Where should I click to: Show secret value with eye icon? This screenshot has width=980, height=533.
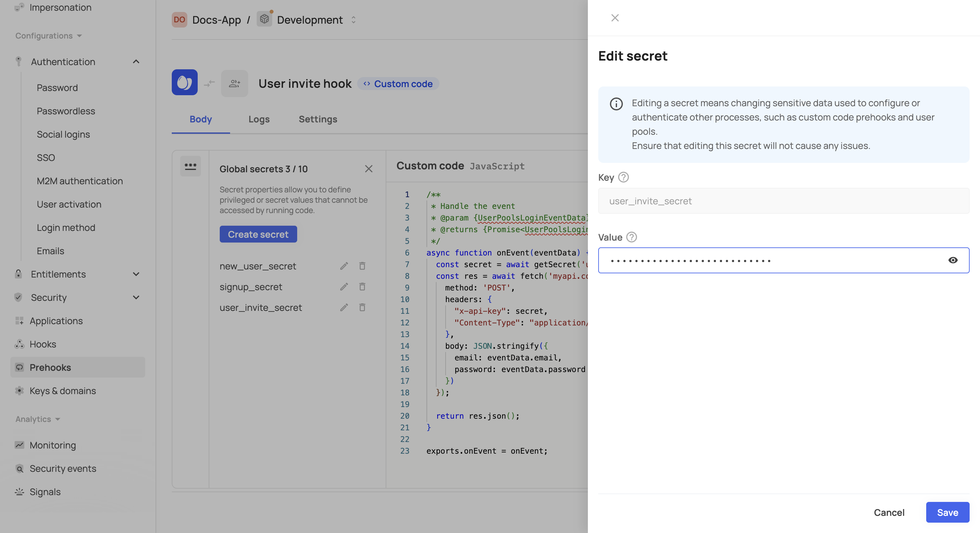point(952,260)
